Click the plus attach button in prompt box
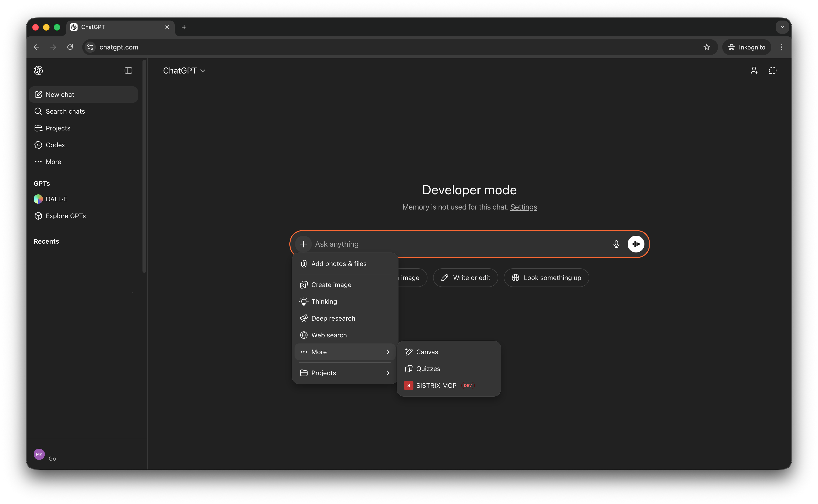 (x=303, y=244)
